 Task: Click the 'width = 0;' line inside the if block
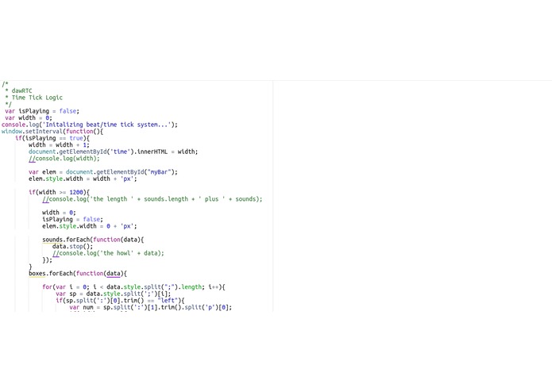59,213
